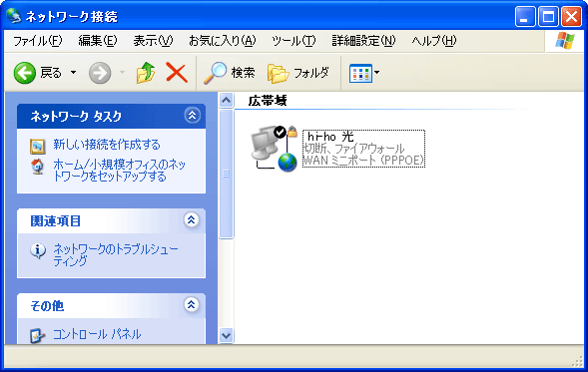Collapse the 関連項目 panel
588x372 pixels.
coord(192,219)
